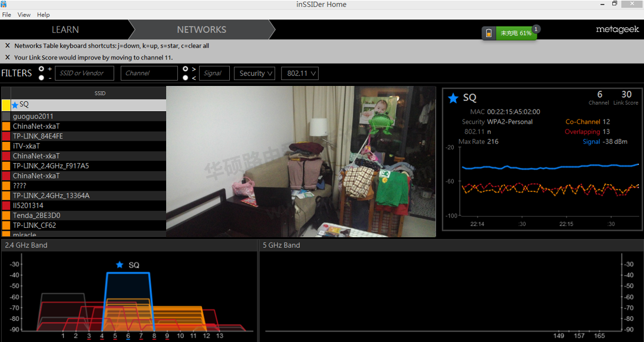Select the less-than signal radio button
This screenshot has width=644, height=342.
185,78
